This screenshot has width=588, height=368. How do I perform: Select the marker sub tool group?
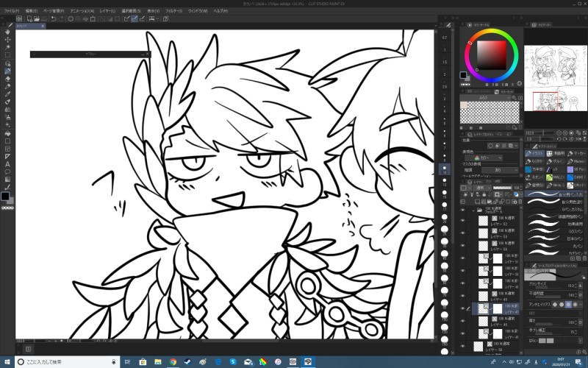tap(576, 153)
